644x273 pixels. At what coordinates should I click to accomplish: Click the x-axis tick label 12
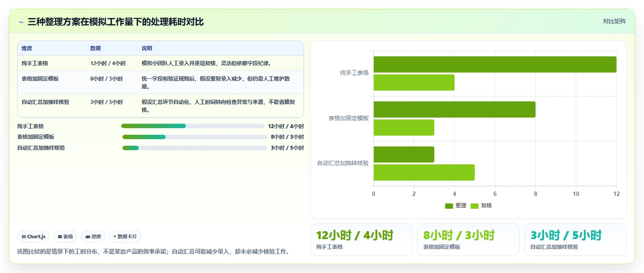[x=616, y=194]
